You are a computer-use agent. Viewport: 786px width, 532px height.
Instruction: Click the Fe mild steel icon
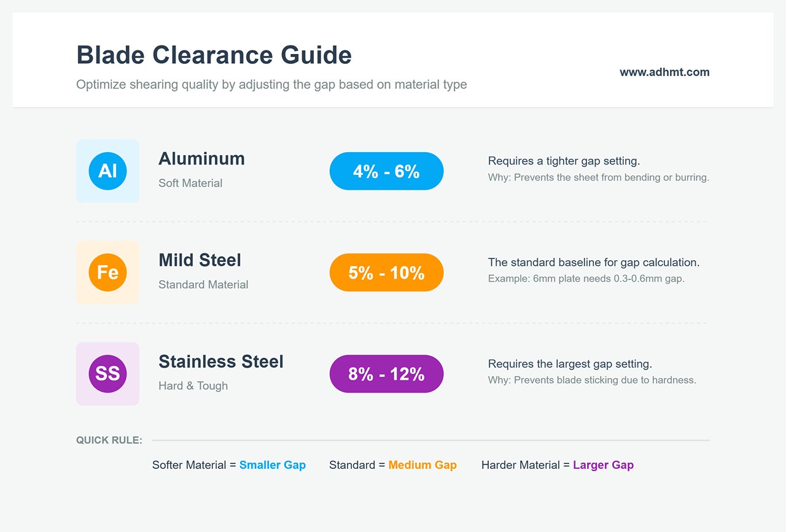(107, 272)
